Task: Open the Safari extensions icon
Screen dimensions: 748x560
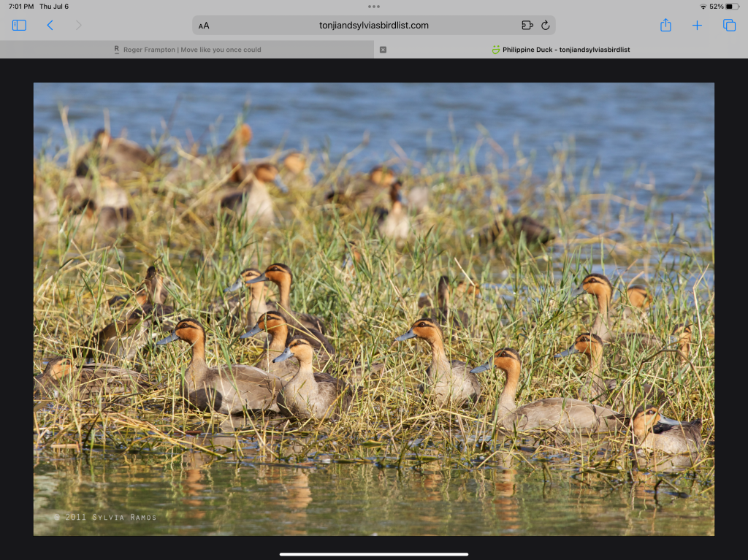Action: (x=527, y=26)
